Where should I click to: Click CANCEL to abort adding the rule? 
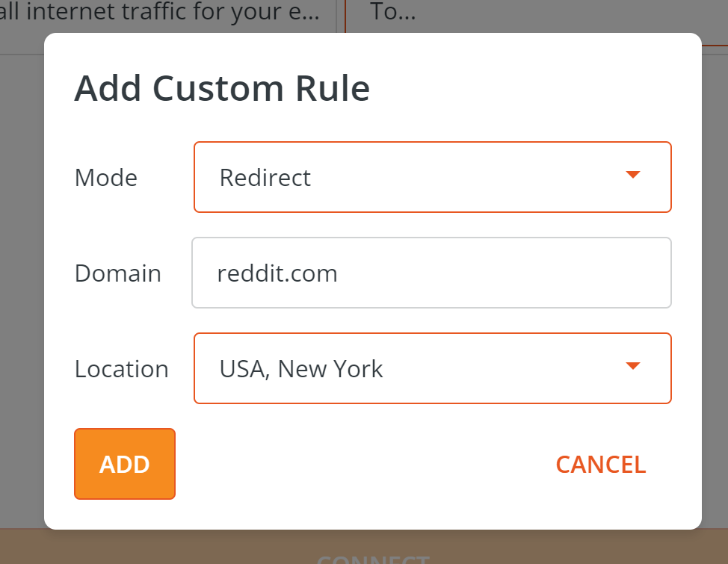coord(600,464)
